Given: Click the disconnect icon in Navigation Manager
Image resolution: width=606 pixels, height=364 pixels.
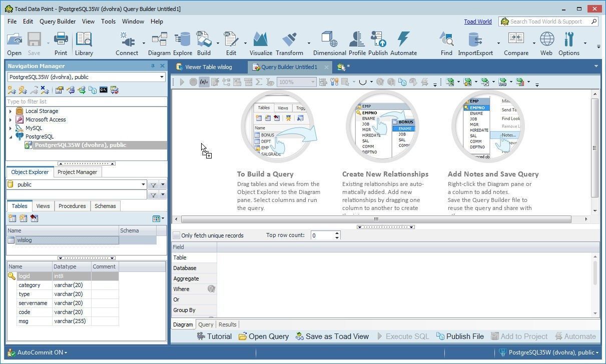Looking at the screenshot, I should [x=45, y=90].
